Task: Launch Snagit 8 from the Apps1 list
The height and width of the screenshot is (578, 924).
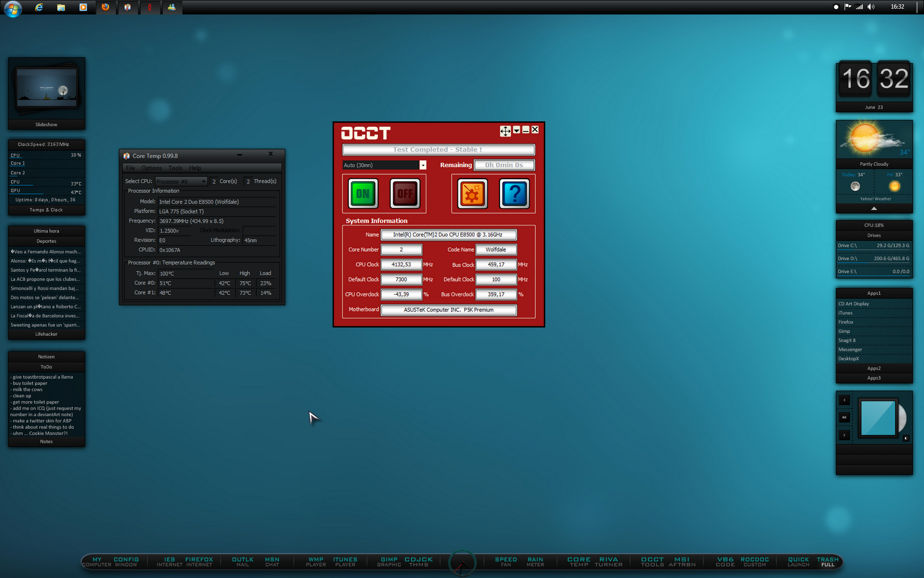Action: (x=847, y=340)
